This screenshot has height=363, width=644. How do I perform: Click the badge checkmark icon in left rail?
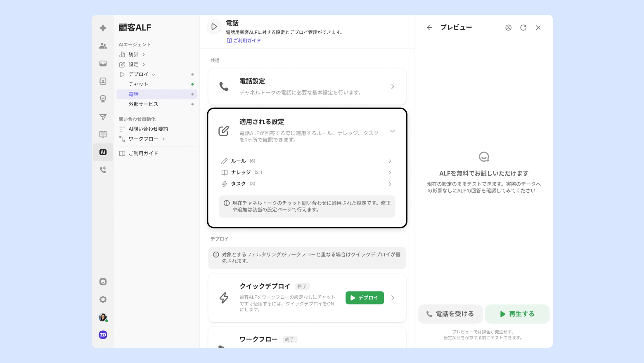pos(103,99)
